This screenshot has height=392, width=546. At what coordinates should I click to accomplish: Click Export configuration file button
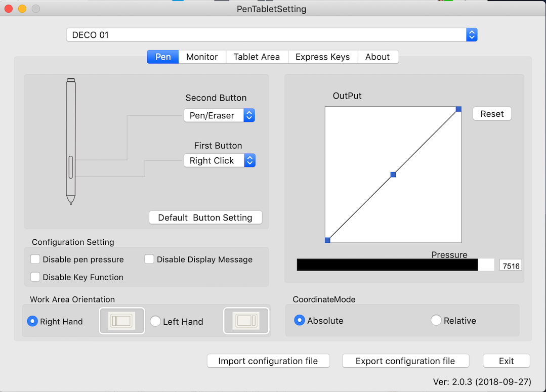coord(405,361)
